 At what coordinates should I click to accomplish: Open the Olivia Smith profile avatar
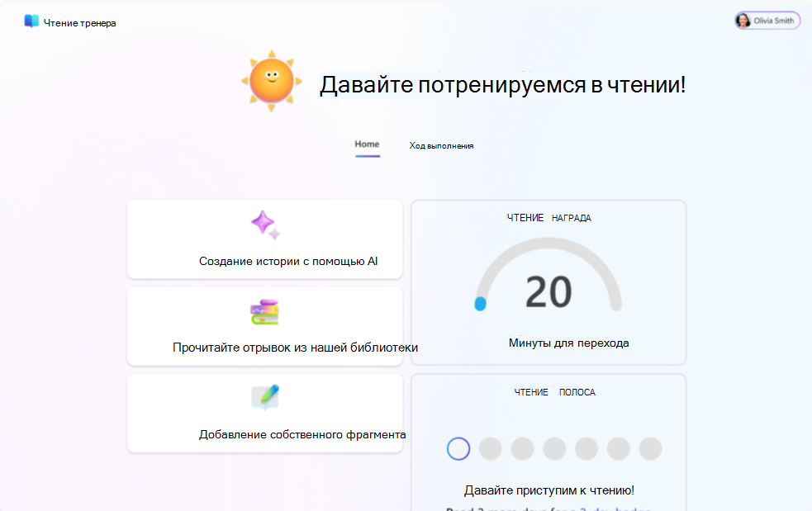pos(743,21)
